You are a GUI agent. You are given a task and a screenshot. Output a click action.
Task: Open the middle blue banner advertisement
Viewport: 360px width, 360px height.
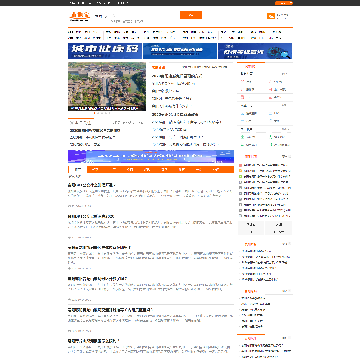point(180,51)
